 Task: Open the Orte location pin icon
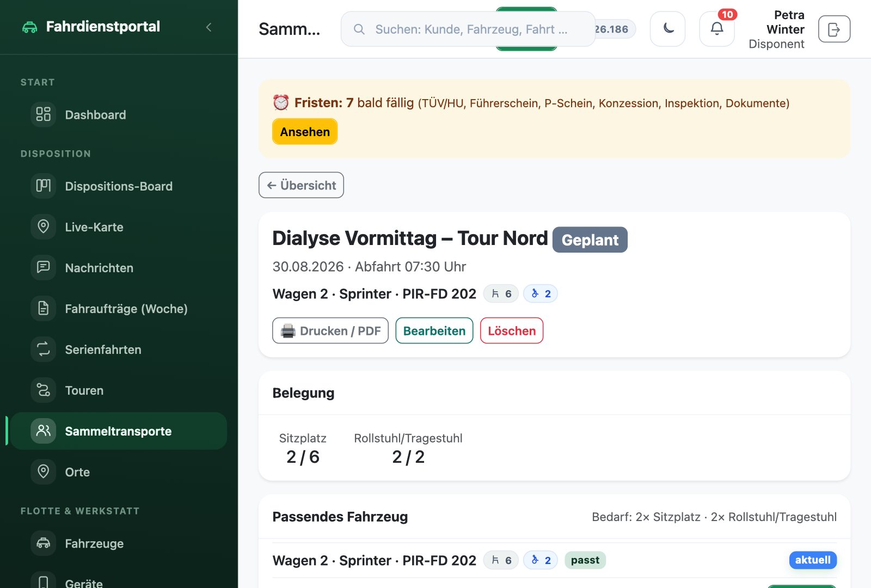tap(43, 471)
